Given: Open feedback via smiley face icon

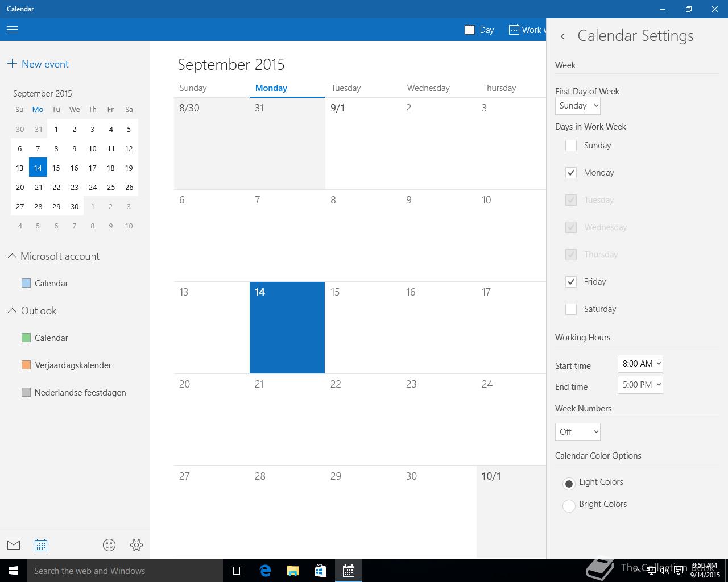Looking at the screenshot, I should click(x=109, y=545).
